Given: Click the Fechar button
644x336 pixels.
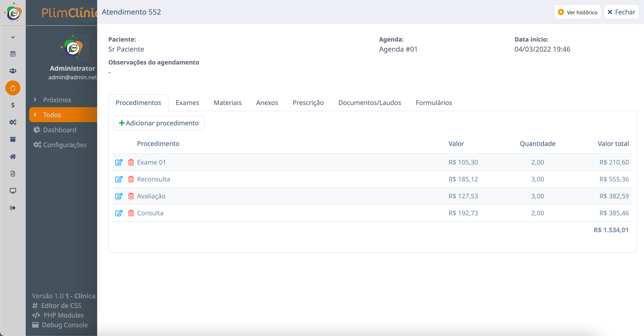Looking at the screenshot, I should coord(621,12).
